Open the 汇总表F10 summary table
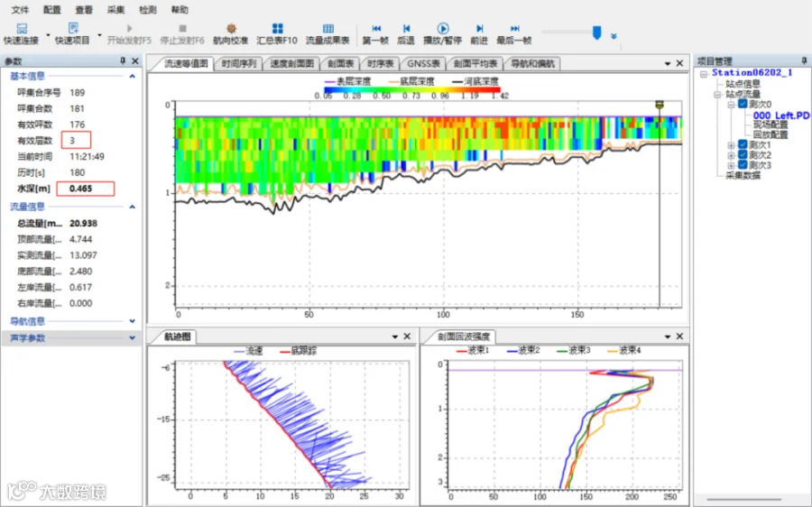 click(x=277, y=29)
